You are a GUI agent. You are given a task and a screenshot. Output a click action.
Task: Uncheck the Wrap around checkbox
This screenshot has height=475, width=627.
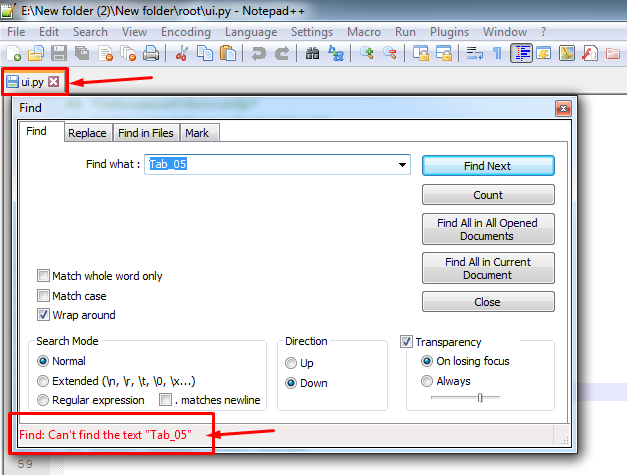pos(43,315)
